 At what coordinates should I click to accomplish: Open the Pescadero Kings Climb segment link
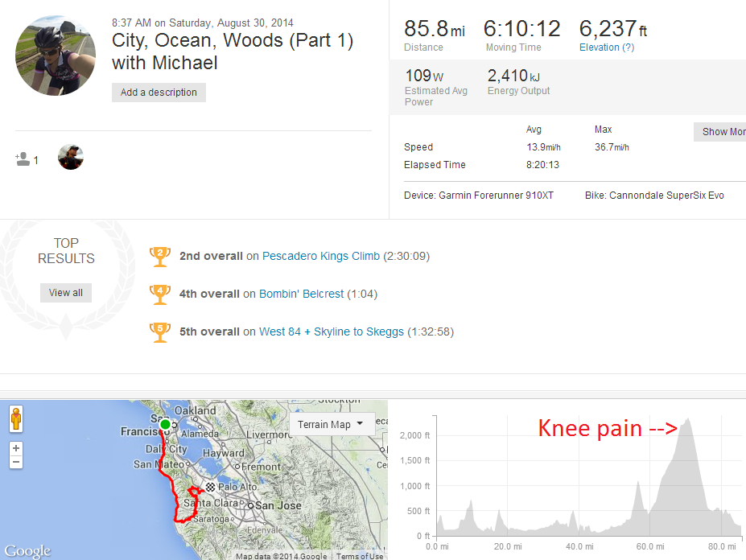tap(320, 257)
